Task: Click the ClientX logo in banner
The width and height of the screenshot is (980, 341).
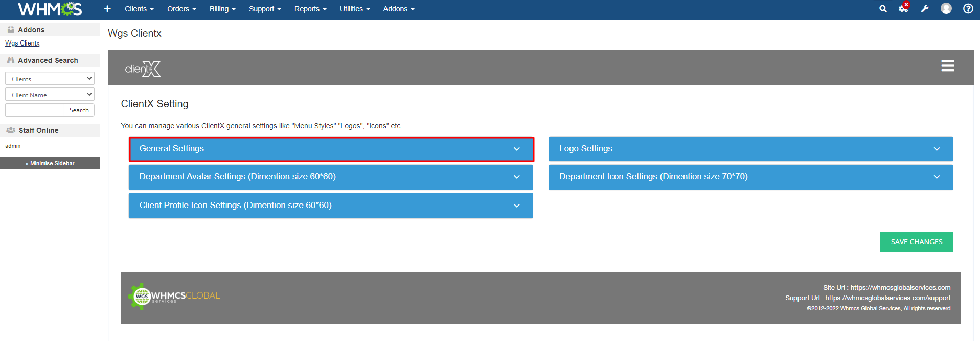Action: [143, 69]
